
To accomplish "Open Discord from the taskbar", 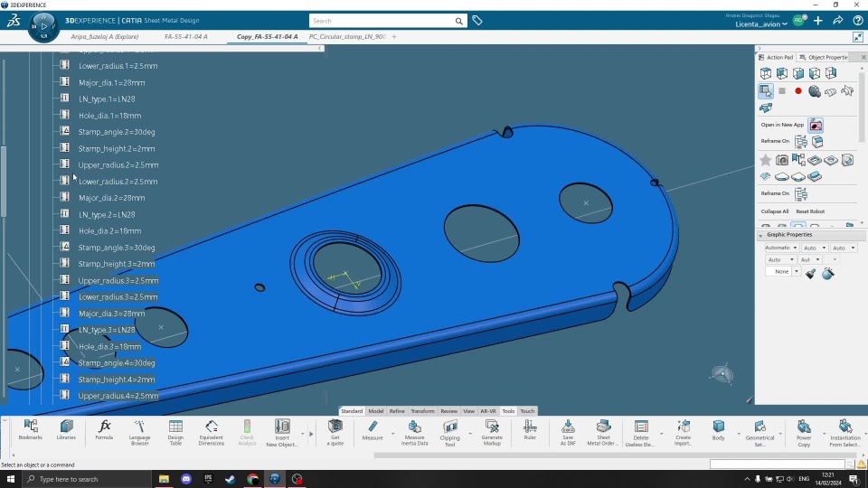I will 186,479.
